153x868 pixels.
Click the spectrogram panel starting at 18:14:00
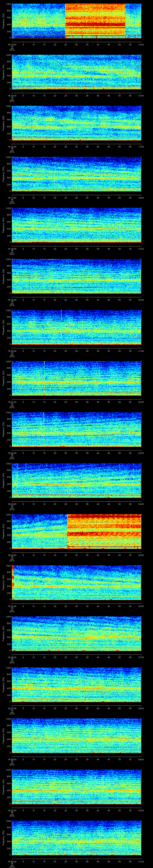tap(77, 21)
